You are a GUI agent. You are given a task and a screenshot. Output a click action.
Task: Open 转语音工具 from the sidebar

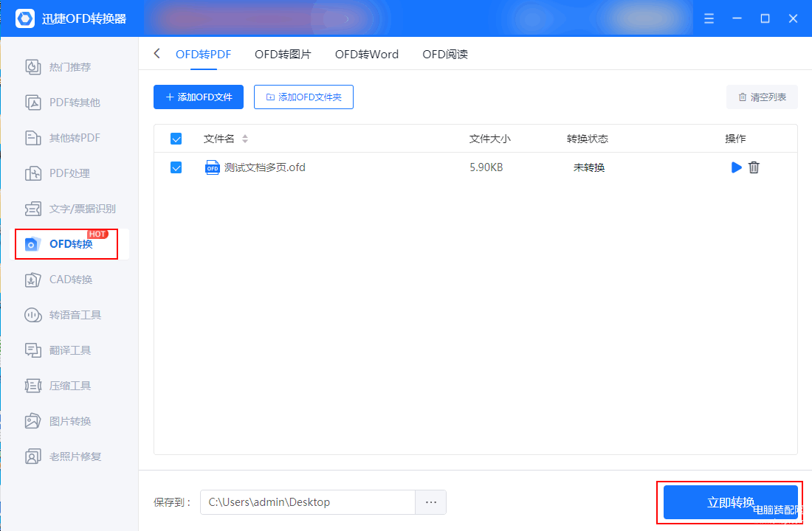tap(75, 315)
